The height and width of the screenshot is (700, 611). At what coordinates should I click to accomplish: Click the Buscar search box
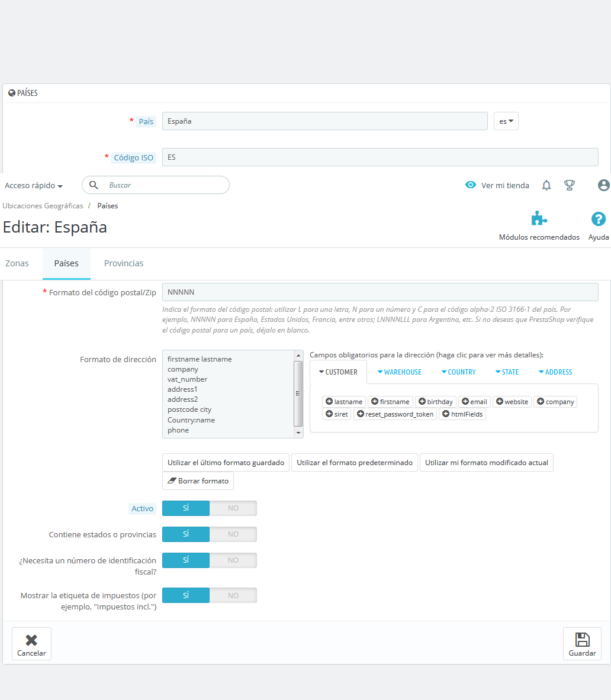pyautogui.click(x=156, y=185)
